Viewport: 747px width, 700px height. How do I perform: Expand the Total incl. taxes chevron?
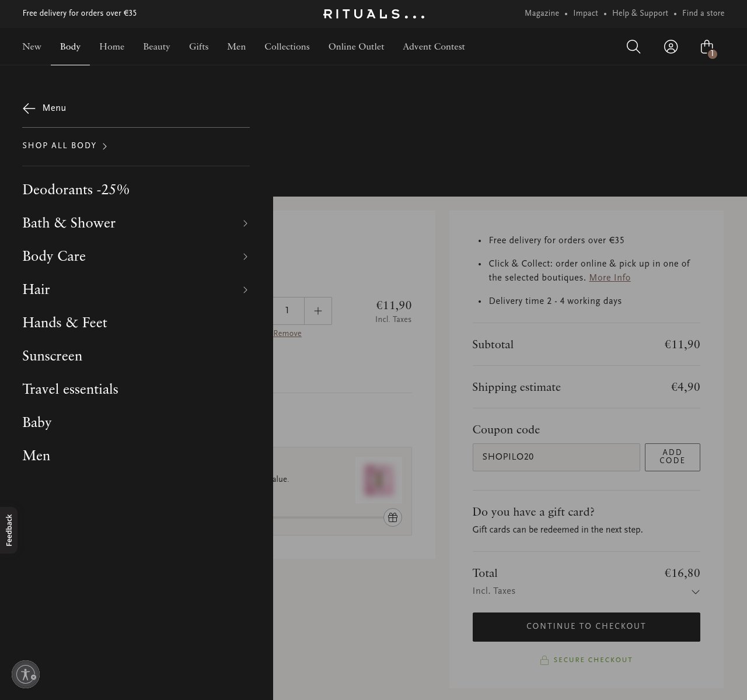(x=695, y=591)
